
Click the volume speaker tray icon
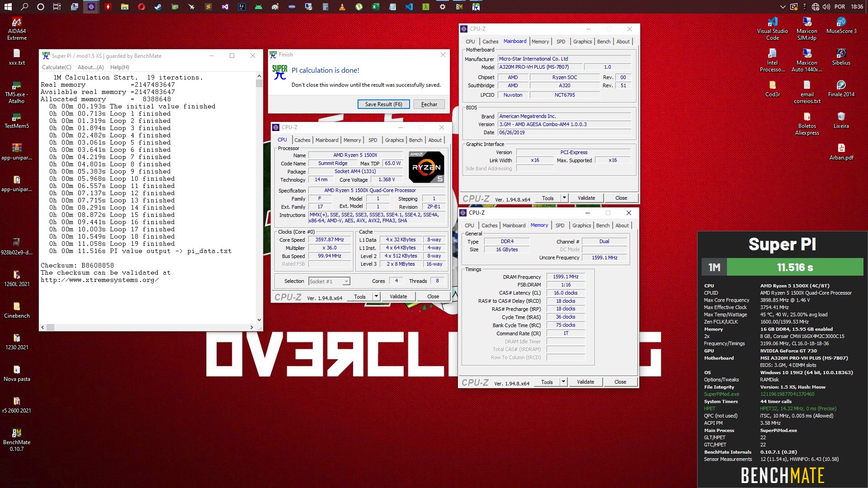click(x=826, y=7)
